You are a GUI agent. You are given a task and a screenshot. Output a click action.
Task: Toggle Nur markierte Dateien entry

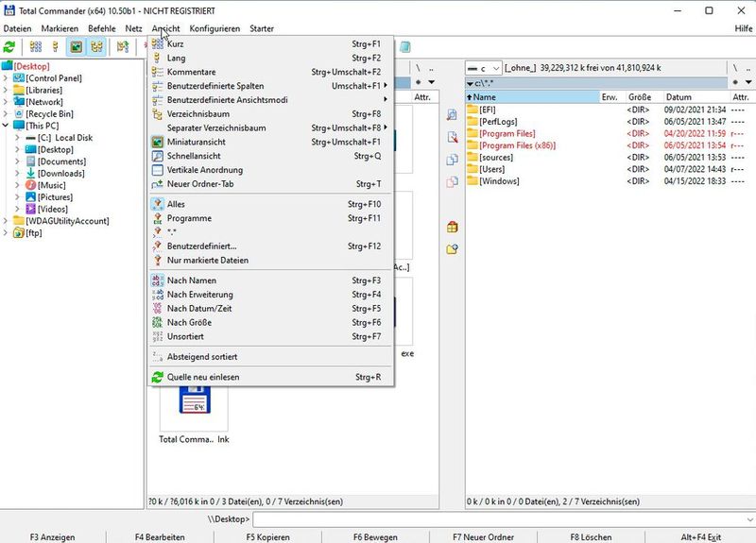coord(270,260)
